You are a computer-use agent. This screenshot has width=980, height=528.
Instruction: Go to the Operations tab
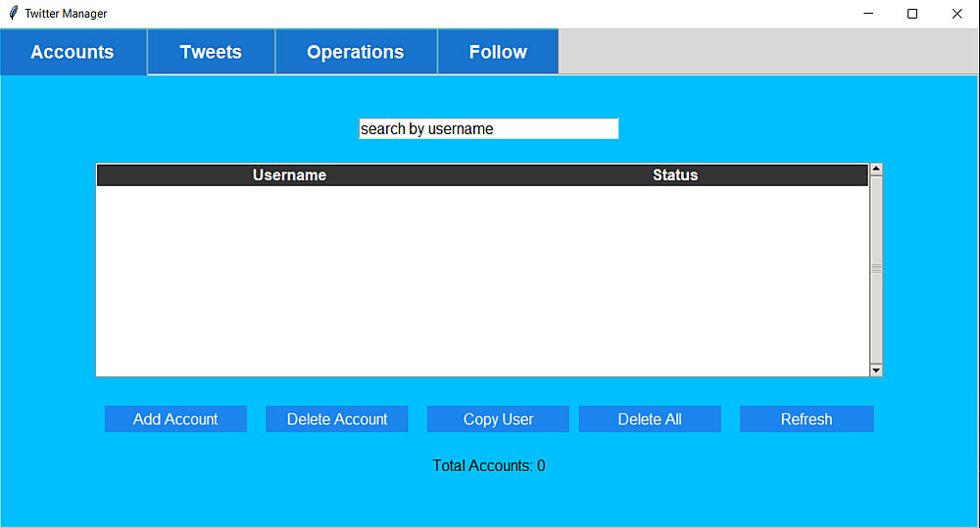(x=356, y=52)
